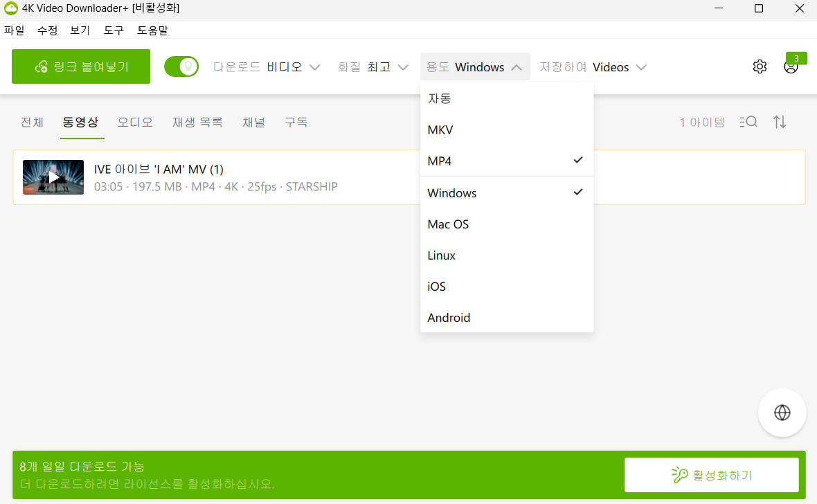Image resolution: width=817 pixels, height=504 pixels.
Task: Choose Linux option
Action: pyautogui.click(x=506, y=255)
